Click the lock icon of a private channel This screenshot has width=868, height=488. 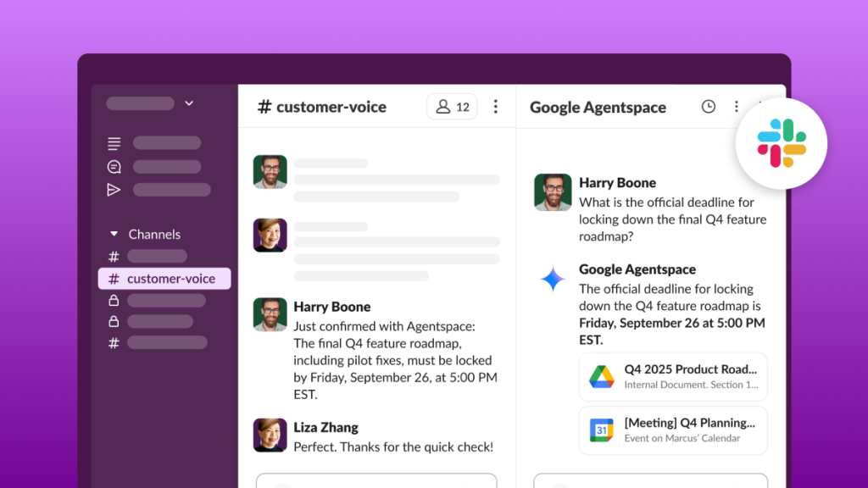pos(113,300)
